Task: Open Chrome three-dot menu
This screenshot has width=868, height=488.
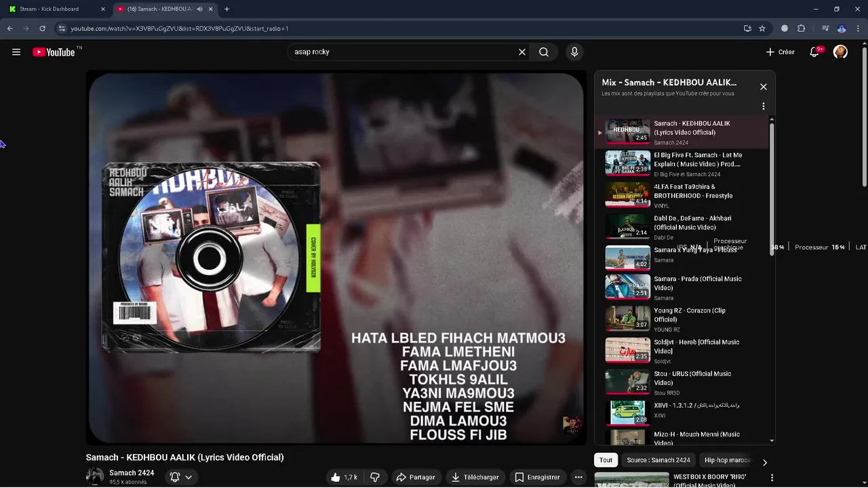Action: click(x=858, y=28)
